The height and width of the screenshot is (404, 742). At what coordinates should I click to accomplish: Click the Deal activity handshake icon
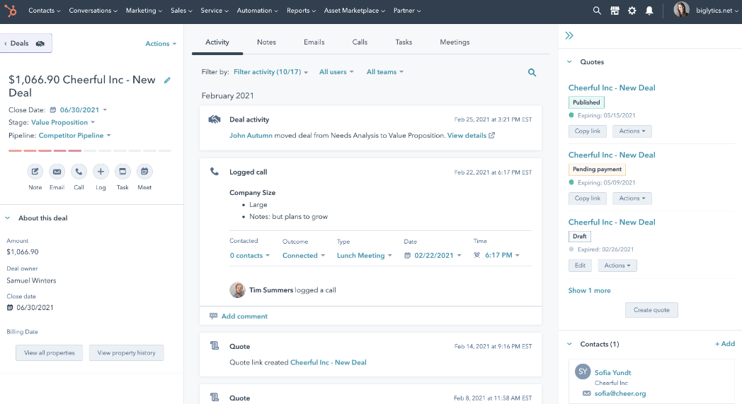click(214, 119)
